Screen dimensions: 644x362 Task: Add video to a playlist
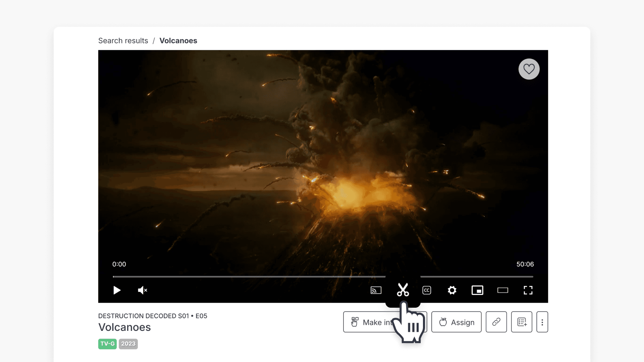click(x=521, y=322)
